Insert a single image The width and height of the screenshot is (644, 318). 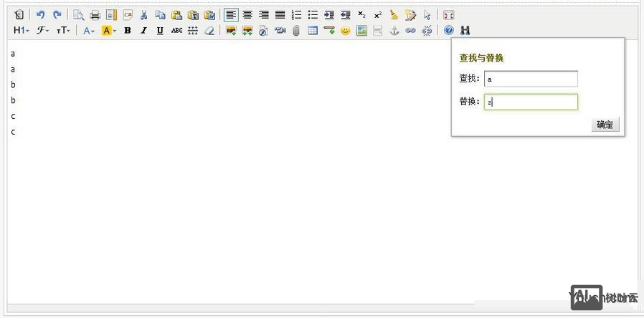pyautogui.click(x=231, y=30)
